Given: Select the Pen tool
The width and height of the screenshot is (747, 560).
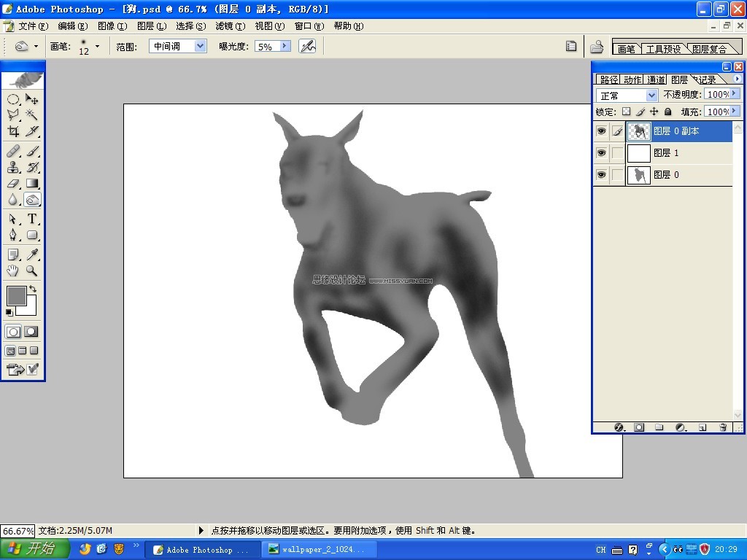Looking at the screenshot, I should [13, 236].
